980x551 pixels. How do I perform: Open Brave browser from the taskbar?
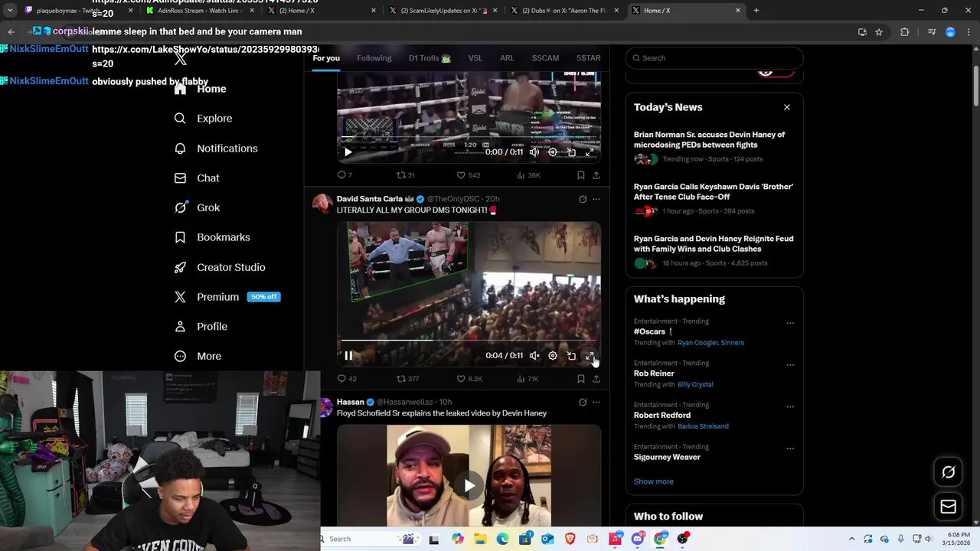point(570,539)
